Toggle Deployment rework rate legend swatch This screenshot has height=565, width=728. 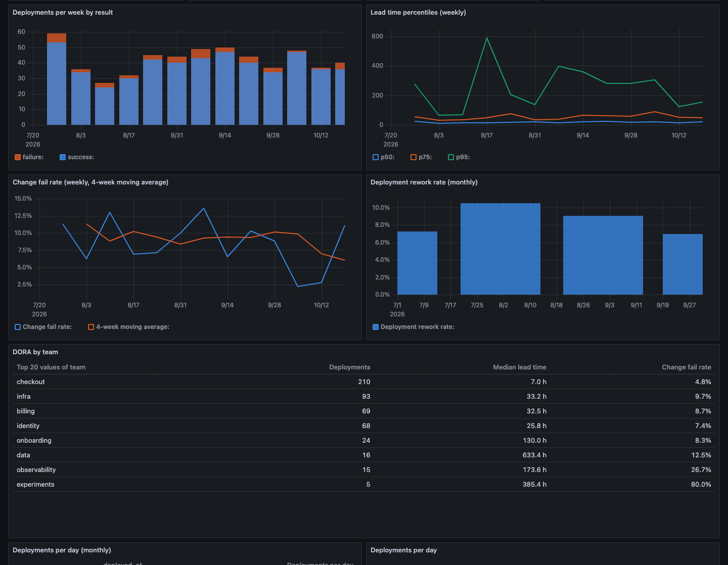(x=376, y=327)
